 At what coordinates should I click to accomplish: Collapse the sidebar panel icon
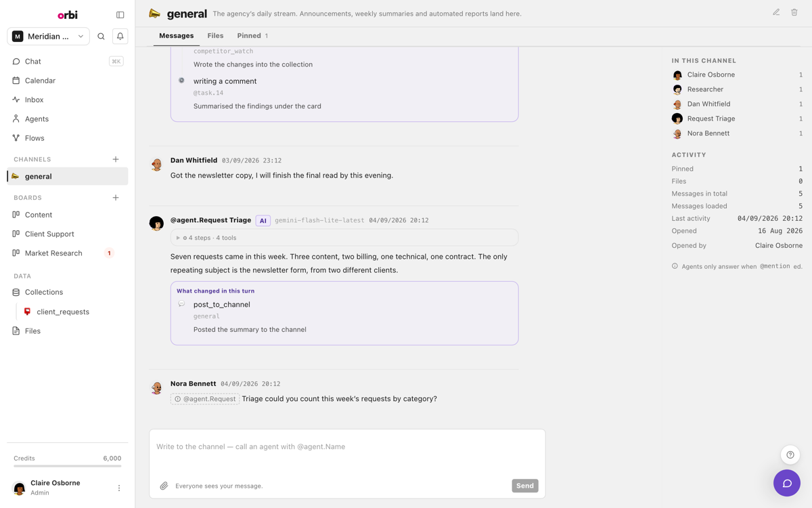120,15
